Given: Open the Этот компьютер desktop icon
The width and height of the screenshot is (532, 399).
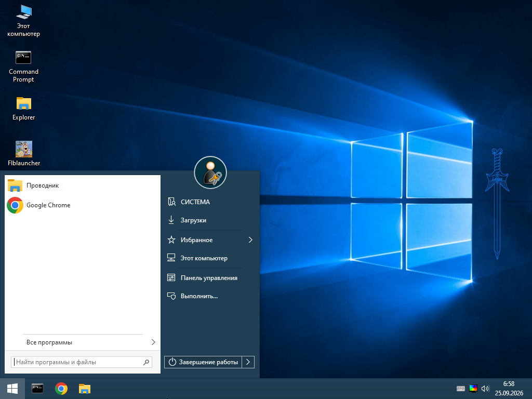Looking at the screenshot, I should coord(23,21).
